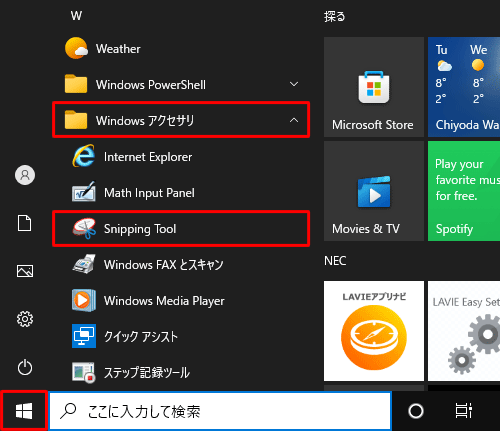
Task: Open Pictures from sidebar icon
Action: [x=25, y=271]
